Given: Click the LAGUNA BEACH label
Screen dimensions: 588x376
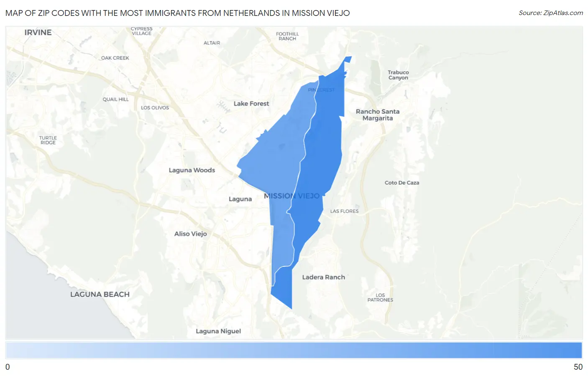Looking at the screenshot, I should (100, 294).
